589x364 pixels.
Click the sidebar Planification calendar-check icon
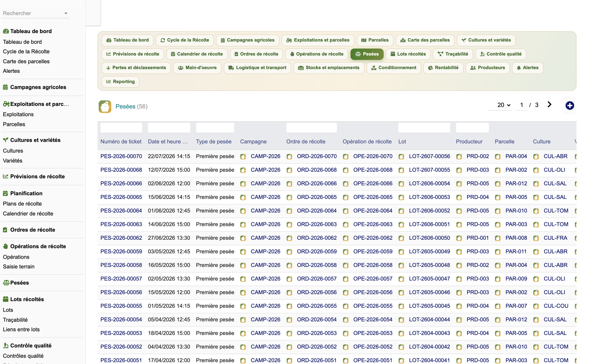(x=5, y=193)
